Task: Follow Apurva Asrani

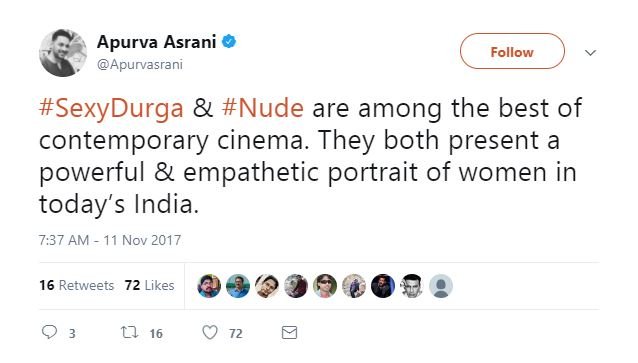Action: (x=512, y=51)
